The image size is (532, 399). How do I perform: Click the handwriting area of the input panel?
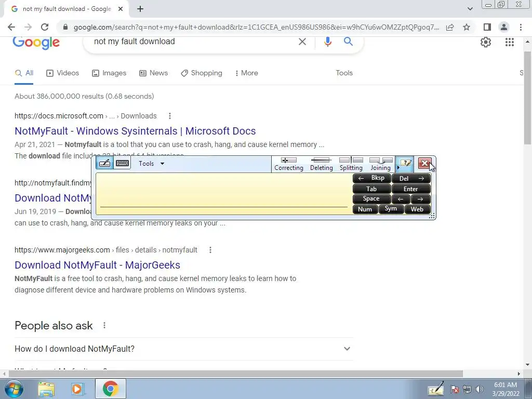click(x=224, y=193)
